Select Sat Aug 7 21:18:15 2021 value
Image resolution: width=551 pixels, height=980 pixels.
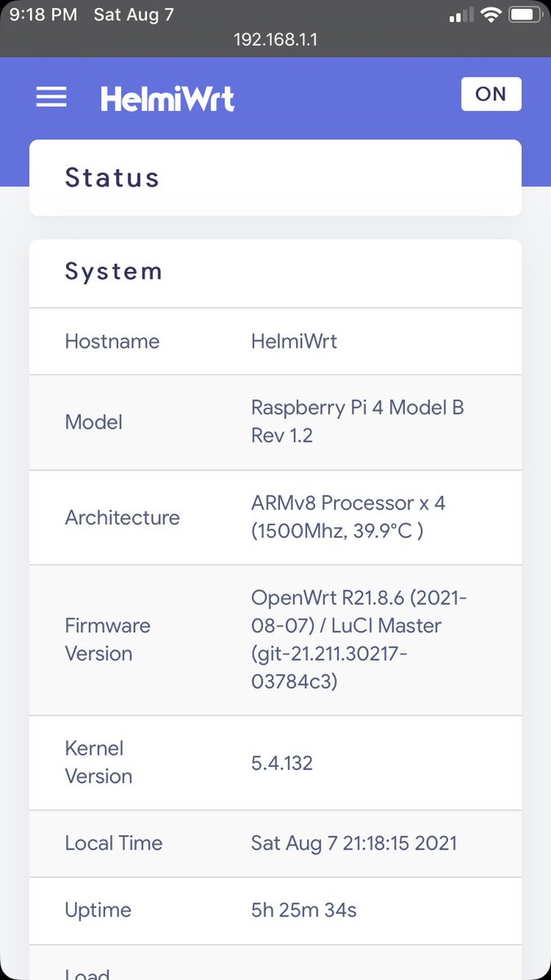coord(354,843)
